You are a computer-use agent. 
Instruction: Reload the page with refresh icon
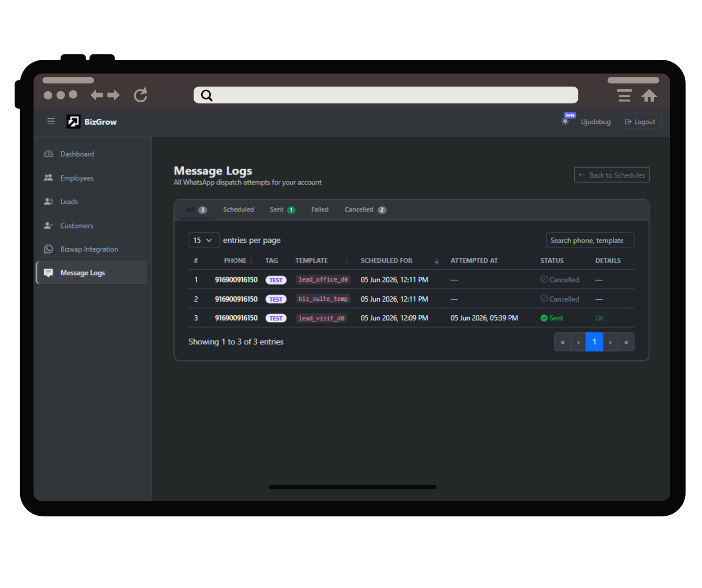point(140,95)
